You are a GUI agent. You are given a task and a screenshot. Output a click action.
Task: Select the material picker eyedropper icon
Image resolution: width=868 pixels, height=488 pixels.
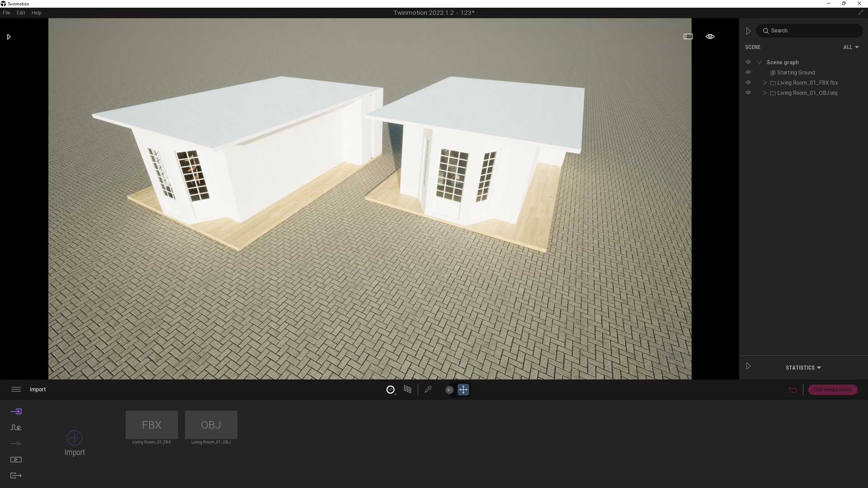point(428,389)
